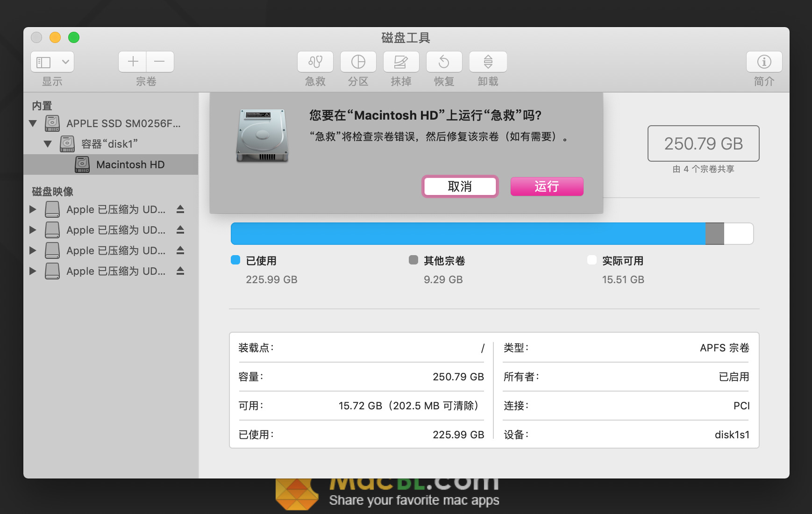Toggle the sidebar view icon
This screenshot has width=812, height=514.
(43, 62)
